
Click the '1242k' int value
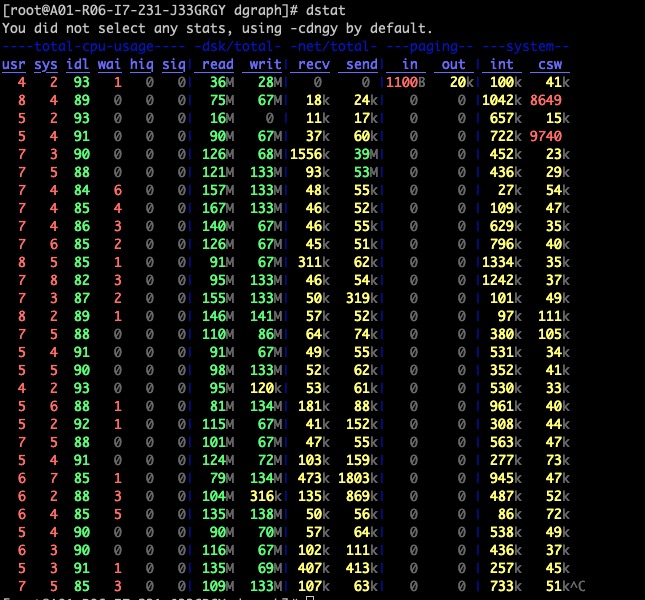point(502,280)
